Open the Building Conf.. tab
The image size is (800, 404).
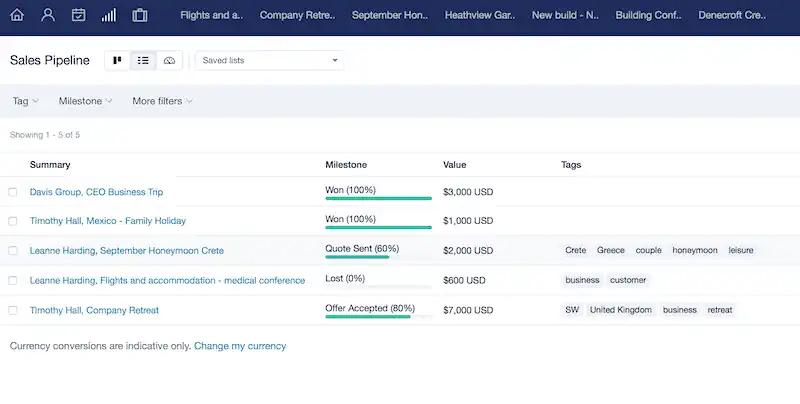pyautogui.click(x=648, y=15)
